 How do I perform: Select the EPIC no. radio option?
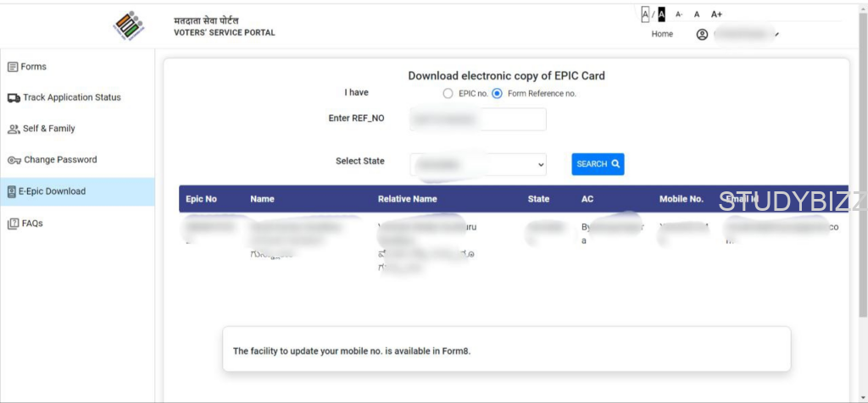pos(448,94)
